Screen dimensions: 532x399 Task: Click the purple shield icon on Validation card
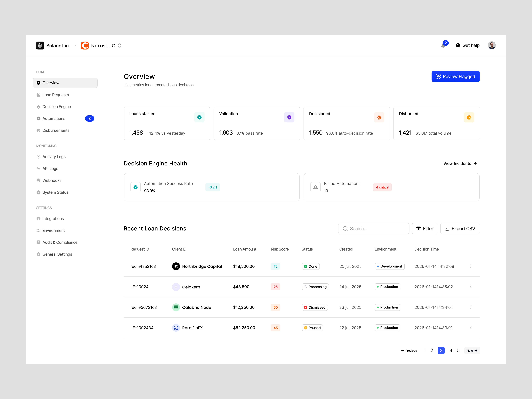(x=289, y=117)
